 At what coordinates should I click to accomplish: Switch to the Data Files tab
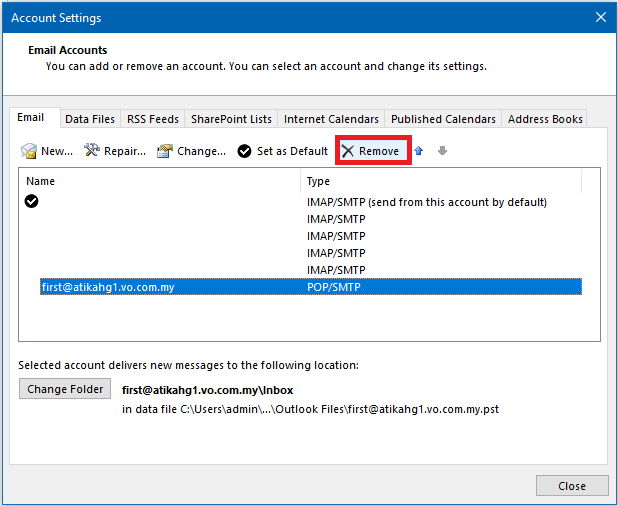coord(90,119)
